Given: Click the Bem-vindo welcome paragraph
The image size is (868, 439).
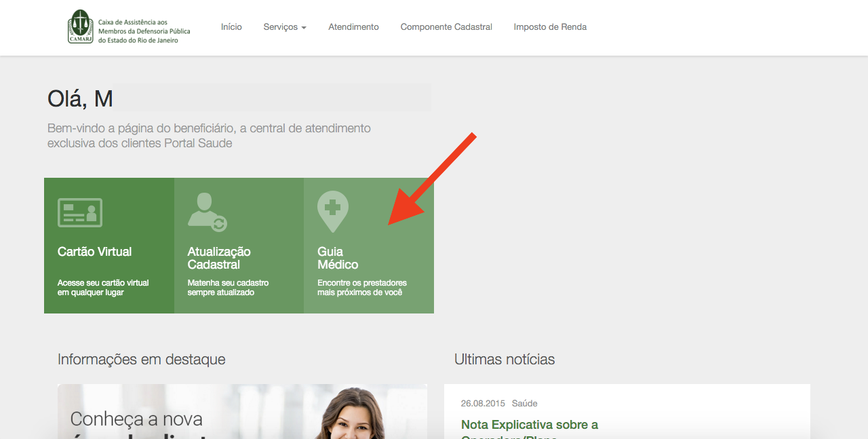Looking at the screenshot, I should click(209, 136).
